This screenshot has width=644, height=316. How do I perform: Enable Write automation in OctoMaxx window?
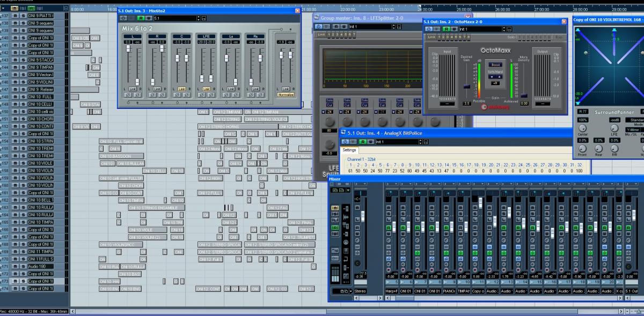point(453,29)
